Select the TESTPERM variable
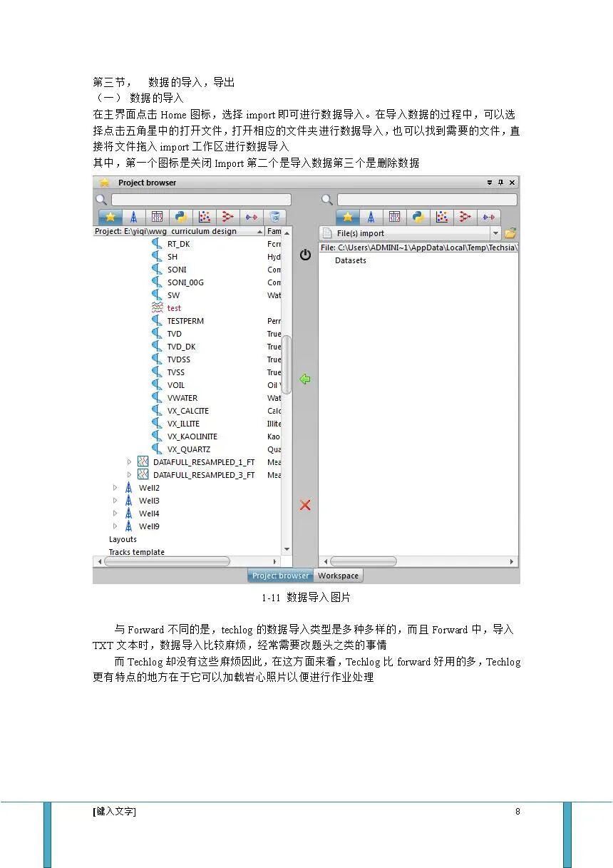 tap(185, 321)
